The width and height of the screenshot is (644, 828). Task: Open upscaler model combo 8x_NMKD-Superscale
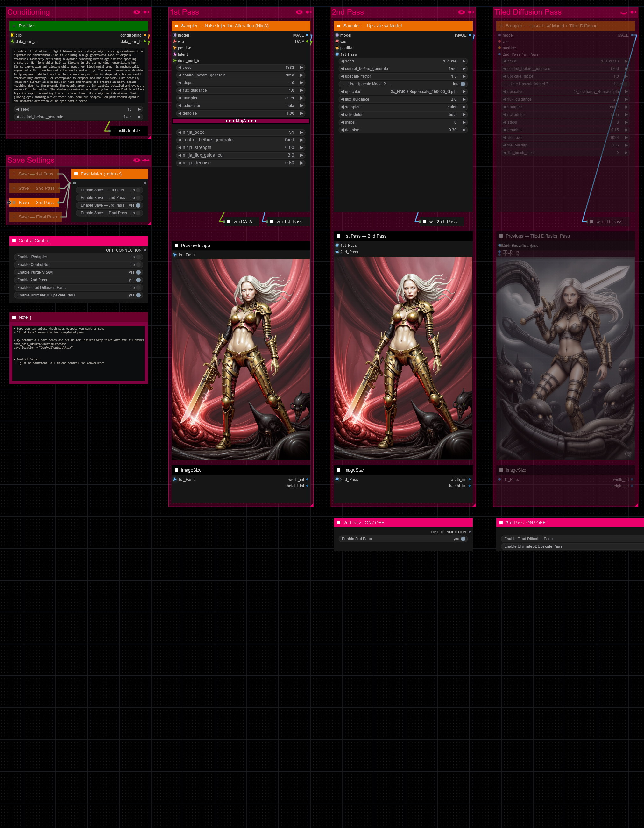403,92
